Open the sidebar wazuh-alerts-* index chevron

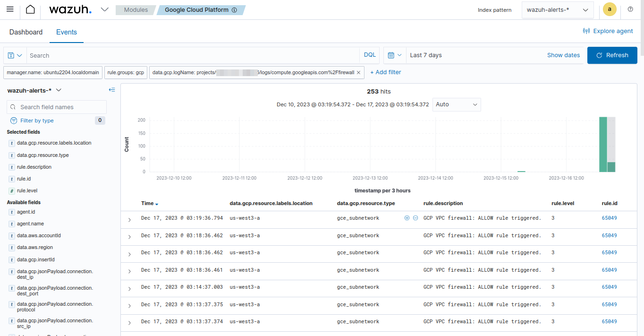tap(59, 90)
